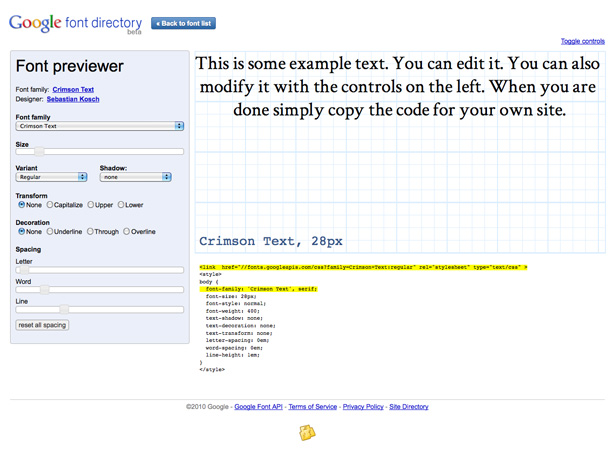This screenshot has height=475, width=615.
Task: Select Transform Lower radio button
Action: (x=121, y=205)
